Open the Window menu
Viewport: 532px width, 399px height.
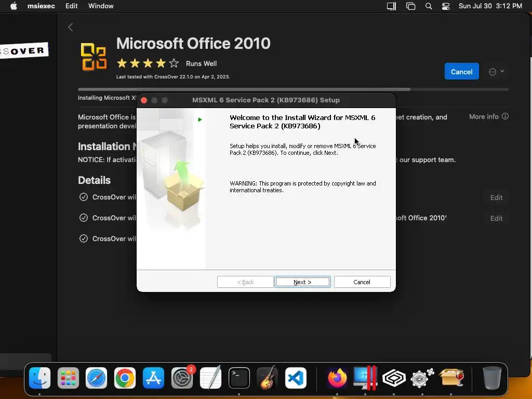click(x=101, y=6)
